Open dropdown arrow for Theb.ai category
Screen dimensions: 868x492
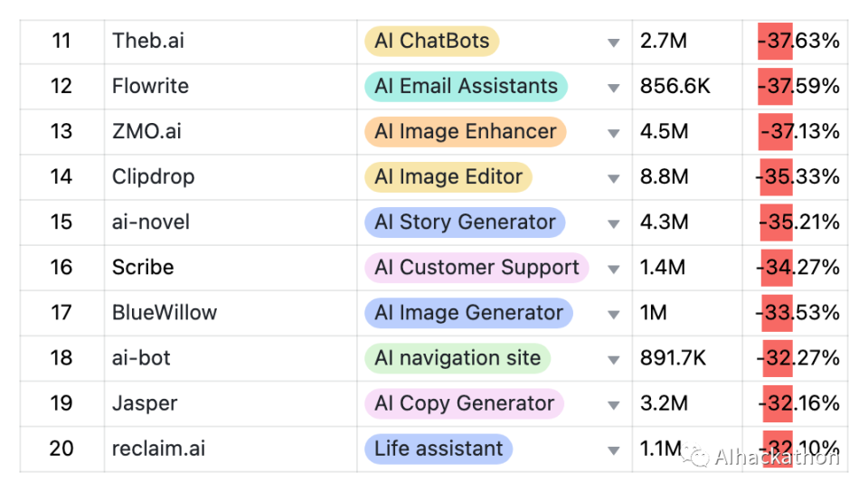[614, 43]
